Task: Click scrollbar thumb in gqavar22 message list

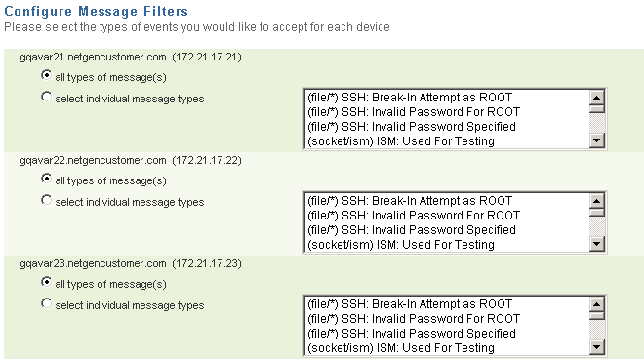Action: [x=596, y=213]
